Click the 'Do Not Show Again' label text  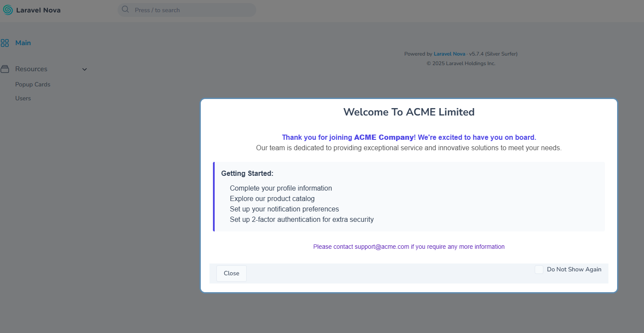tap(574, 270)
